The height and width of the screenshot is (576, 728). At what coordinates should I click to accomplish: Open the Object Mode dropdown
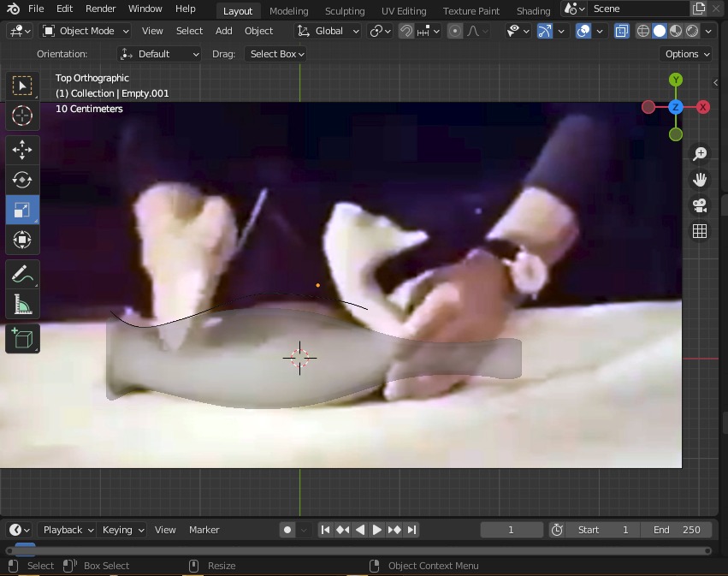click(86, 31)
